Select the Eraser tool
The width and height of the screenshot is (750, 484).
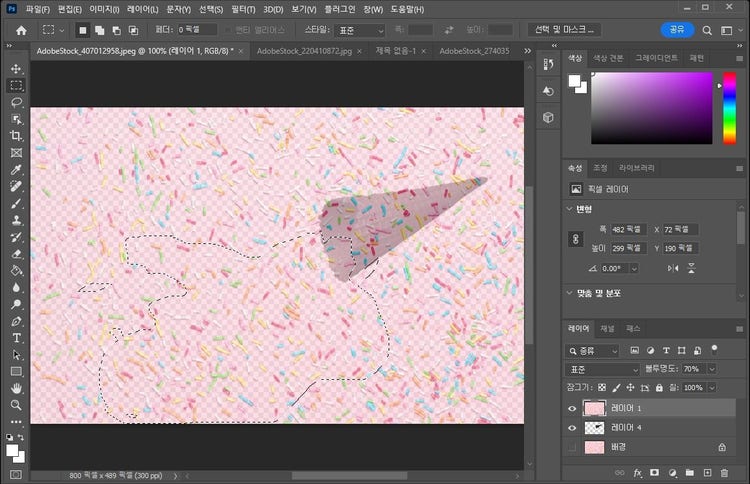tap(16, 253)
